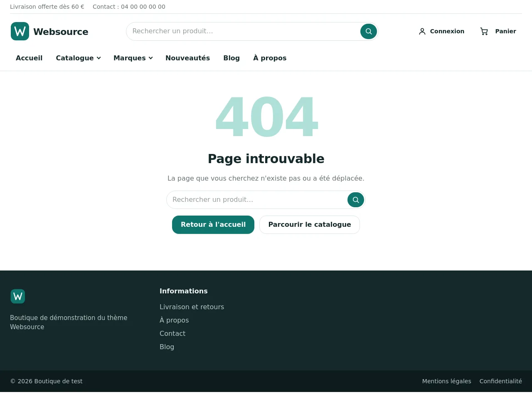
Task: Click the user icon beside Connexion
Action: pos(422,31)
